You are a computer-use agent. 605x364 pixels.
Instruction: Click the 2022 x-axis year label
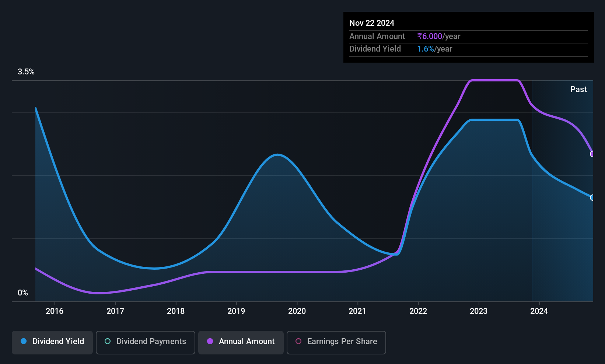click(418, 311)
